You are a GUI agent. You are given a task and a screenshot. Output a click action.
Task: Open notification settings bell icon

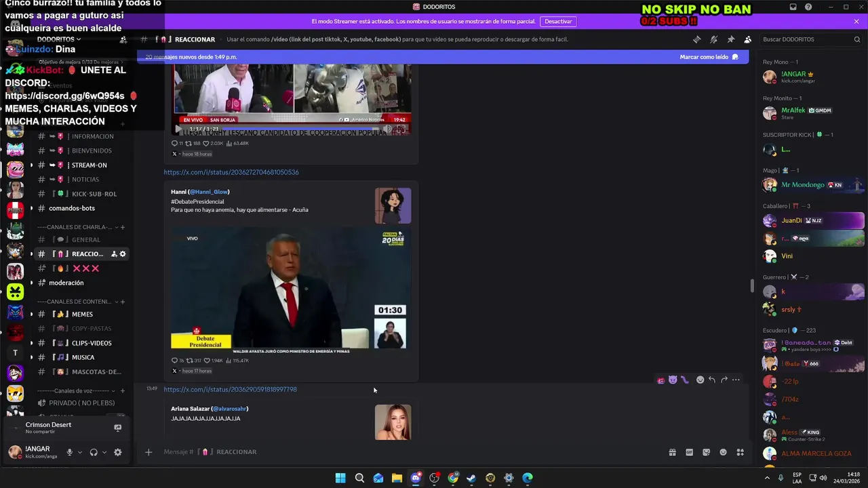tap(713, 39)
